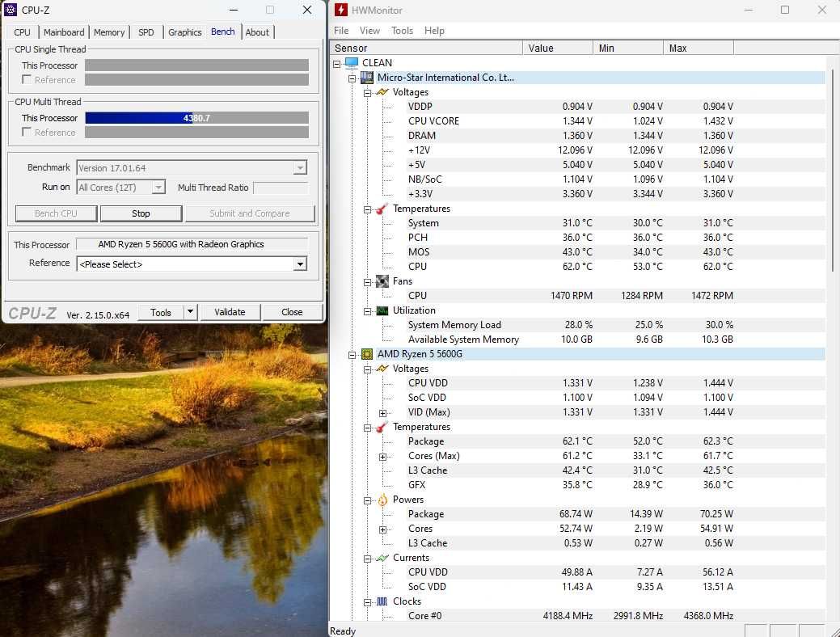Click the Min column header
840x637 pixels.
point(628,48)
